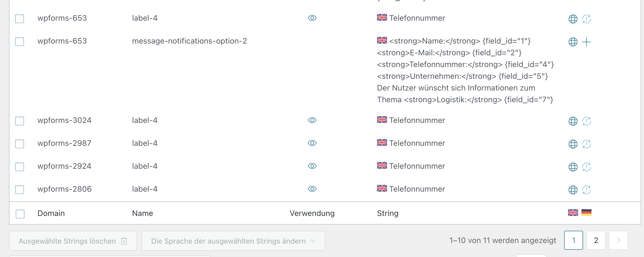
Task: Click the refresh translation icon for wpforms-653 label-4
Action: coord(586,19)
